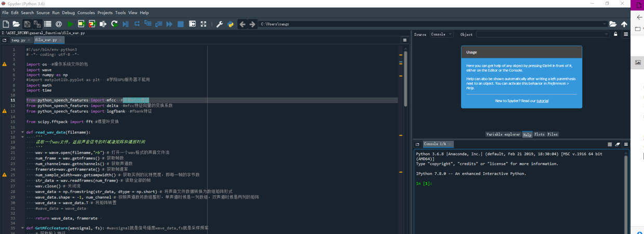Browse working directory folder icon
The height and width of the screenshot is (234, 644).
click(x=613, y=24)
